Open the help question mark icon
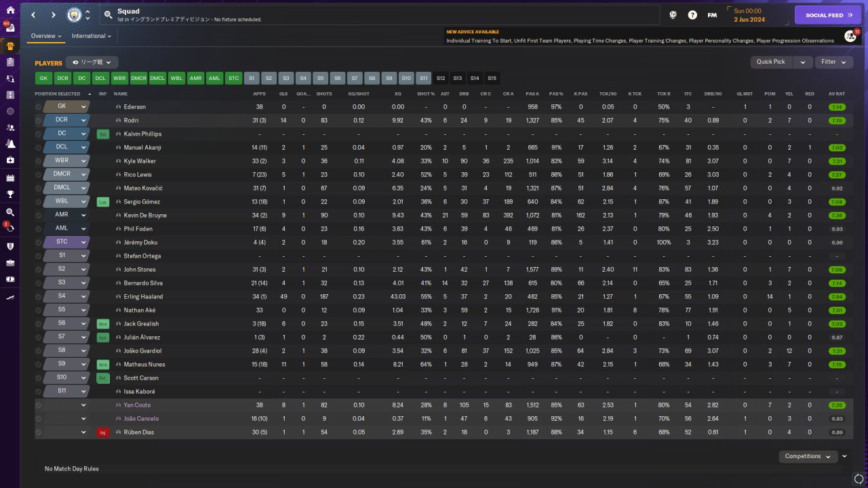 pos(692,15)
